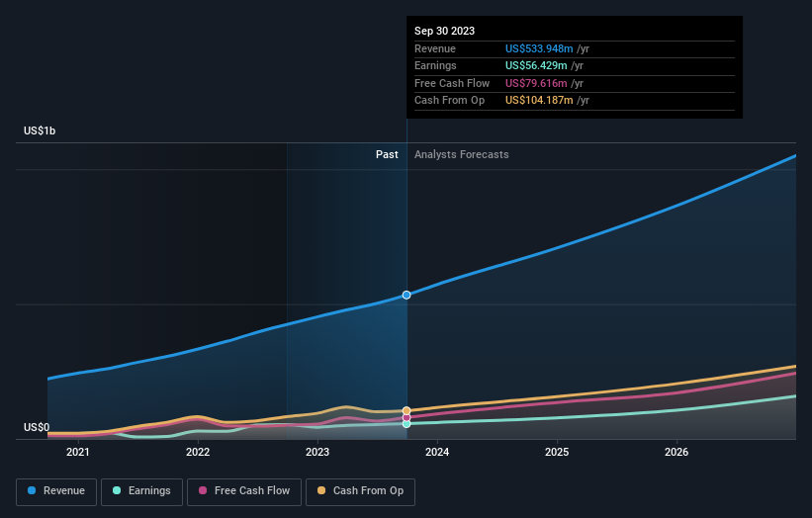Click the pink Free Cash Flow data point
This screenshot has height=518, width=812.
click(406, 417)
